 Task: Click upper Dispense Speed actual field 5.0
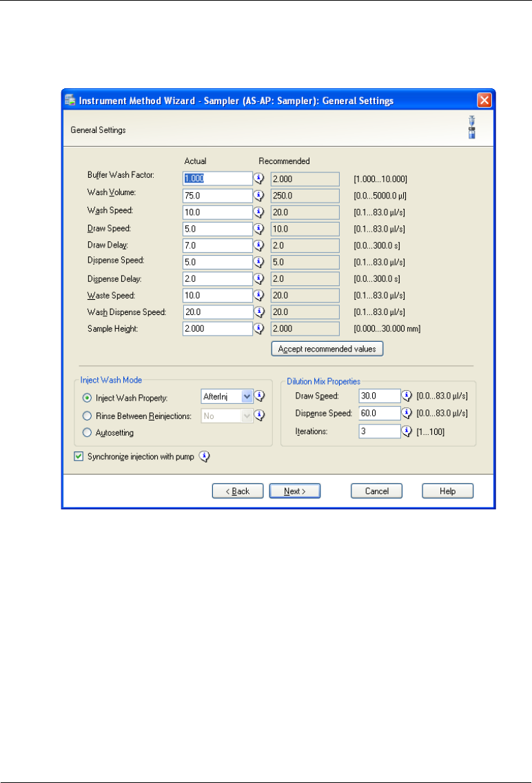tap(218, 262)
